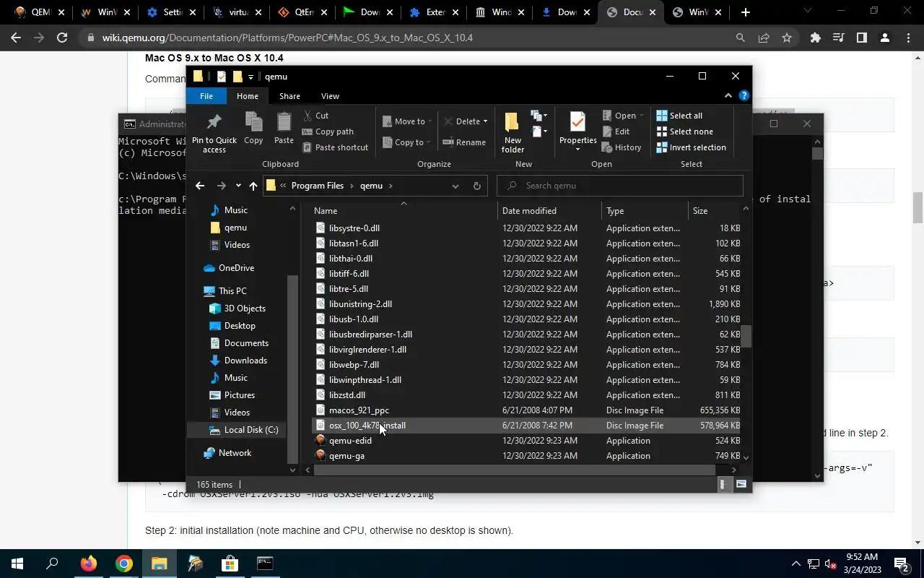Click the Copy ribbon icon
924x578 pixels.
click(253, 128)
